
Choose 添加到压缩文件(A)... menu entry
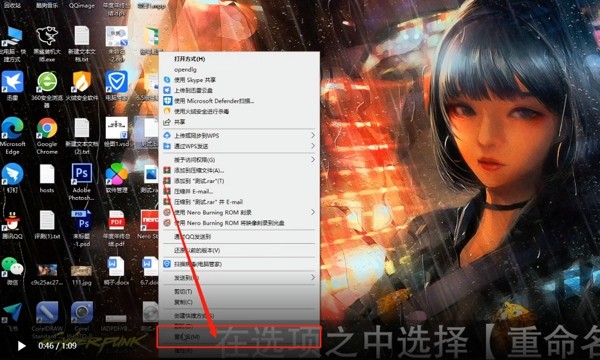point(239,170)
